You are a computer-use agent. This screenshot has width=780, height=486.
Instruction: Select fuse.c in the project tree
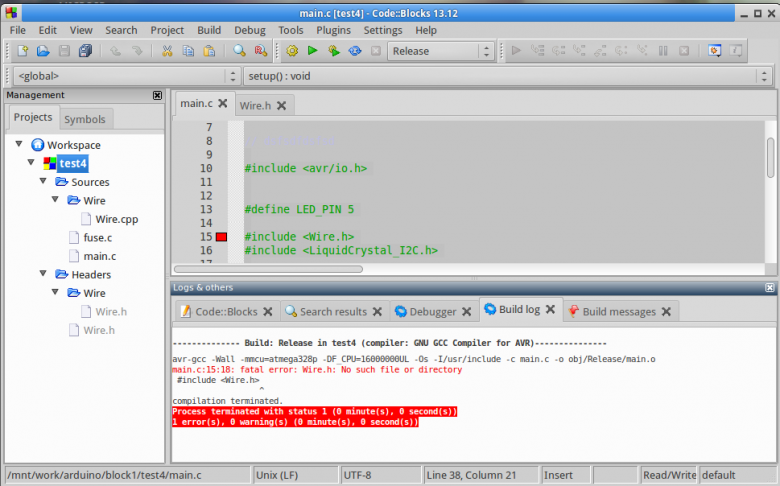pyautogui.click(x=98, y=238)
